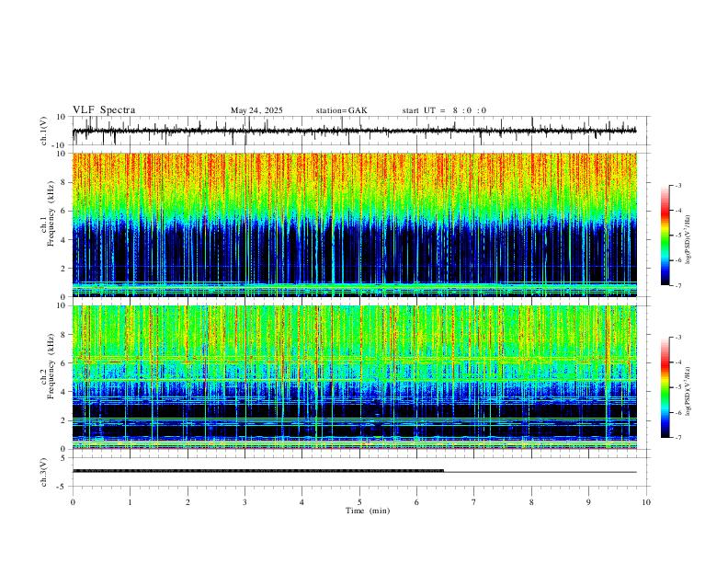728x563 pixels.
Task: Click time axis tick label '5'
Action: pos(359,502)
